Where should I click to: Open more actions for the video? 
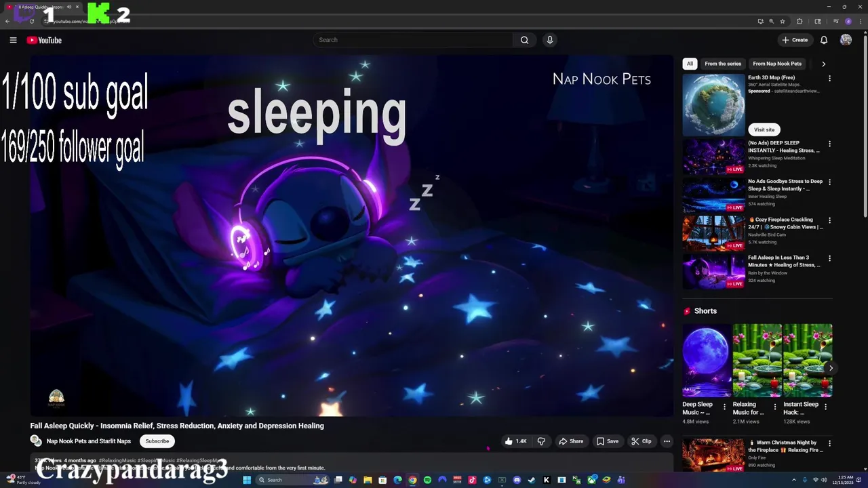pos(667,441)
